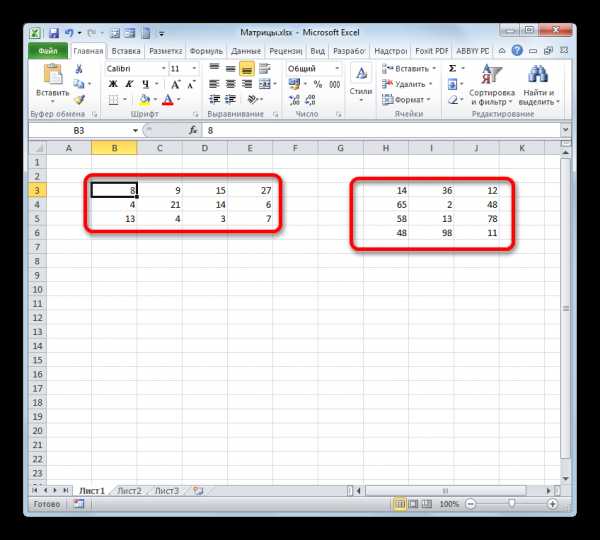Switch to the Вставка ribbon tab

point(126,51)
